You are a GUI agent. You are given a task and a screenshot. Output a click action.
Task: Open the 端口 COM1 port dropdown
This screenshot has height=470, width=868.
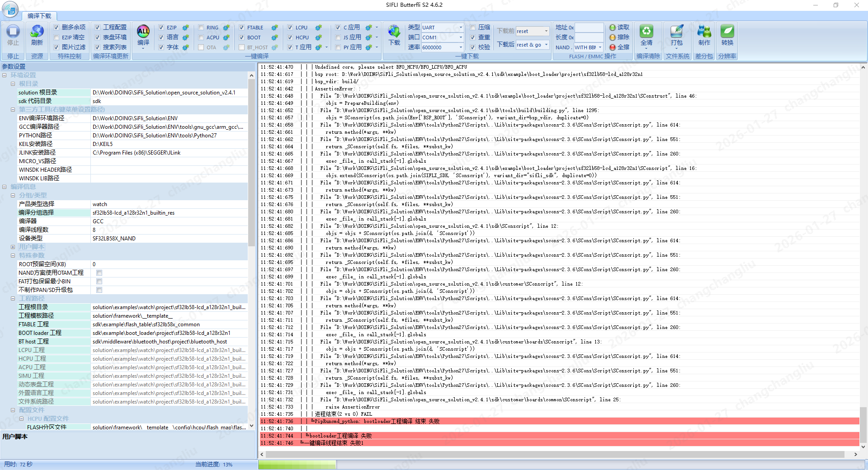pos(461,38)
